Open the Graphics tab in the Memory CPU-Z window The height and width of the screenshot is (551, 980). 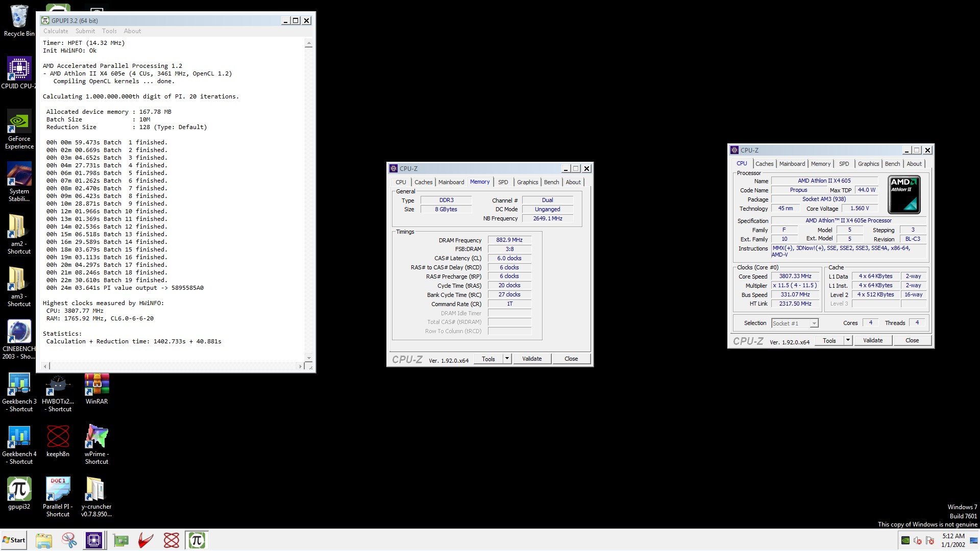(527, 182)
